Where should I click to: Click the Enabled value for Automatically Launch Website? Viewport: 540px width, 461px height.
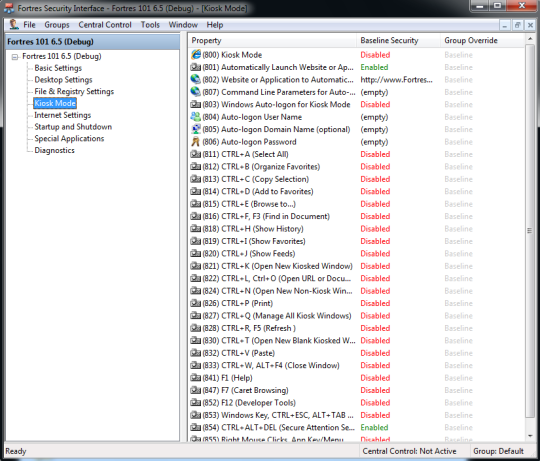point(374,67)
